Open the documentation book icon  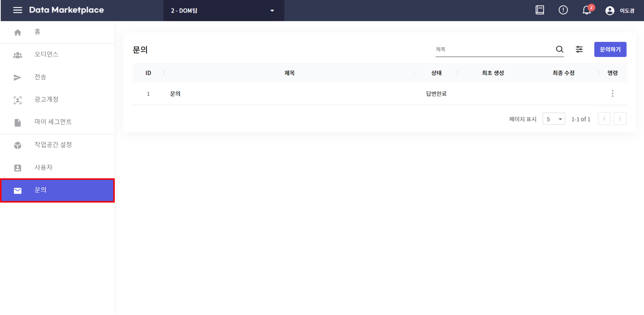539,10
